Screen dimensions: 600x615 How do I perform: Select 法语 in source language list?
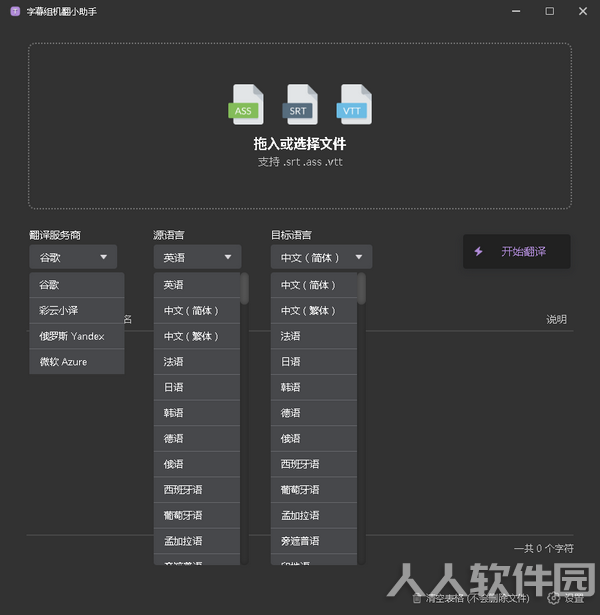pyautogui.click(x=197, y=362)
